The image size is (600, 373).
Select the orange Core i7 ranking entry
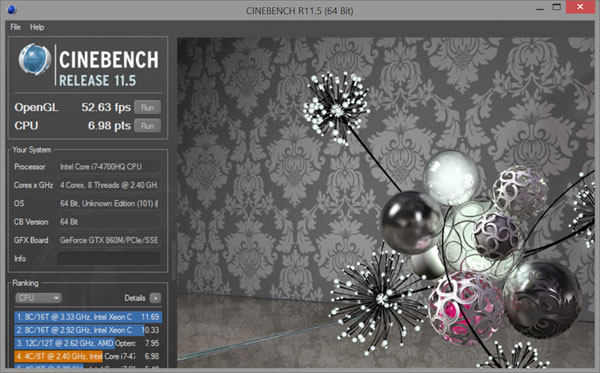coord(88,356)
